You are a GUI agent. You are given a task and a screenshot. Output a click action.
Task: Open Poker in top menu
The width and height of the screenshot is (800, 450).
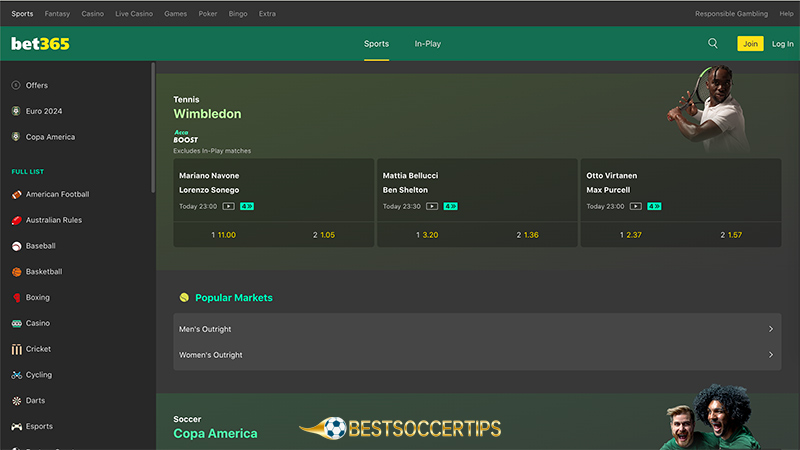point(208,14)
